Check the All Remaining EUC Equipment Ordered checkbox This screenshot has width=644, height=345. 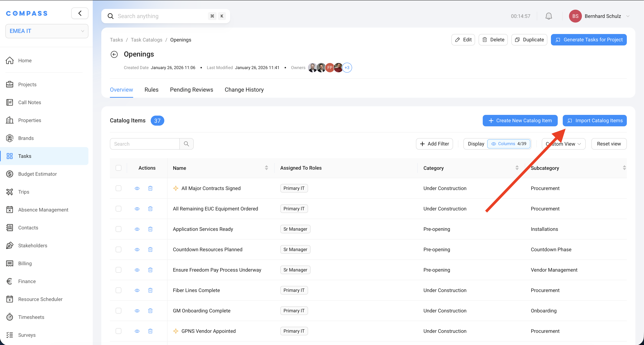pos(118,209)
